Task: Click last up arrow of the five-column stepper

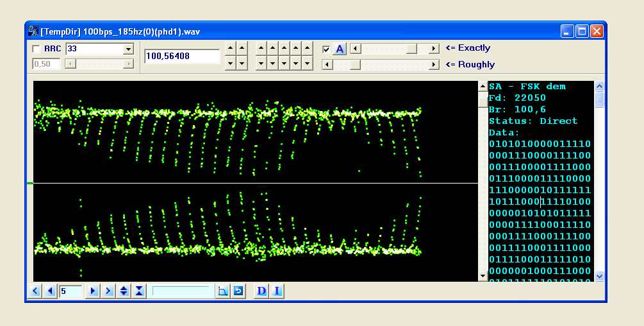Action: [307, 49]
